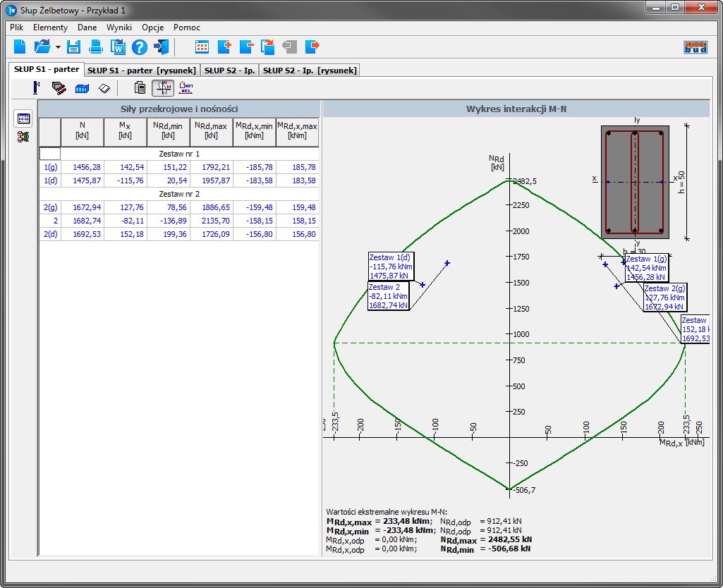
Task: Select row 2(g) in forces table
Action: coord(50,207)
